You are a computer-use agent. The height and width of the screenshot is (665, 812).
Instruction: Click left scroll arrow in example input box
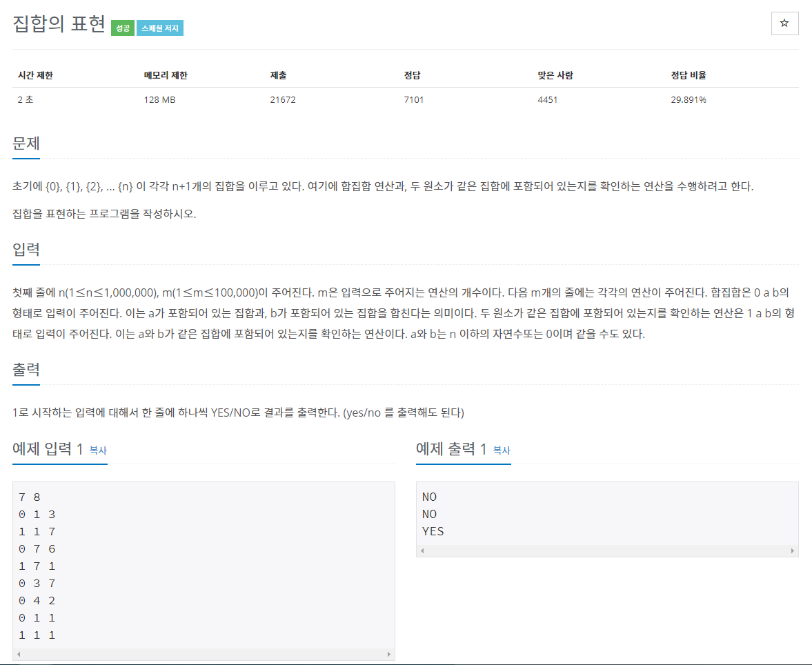pyautogui.click(x=19, y=654)
